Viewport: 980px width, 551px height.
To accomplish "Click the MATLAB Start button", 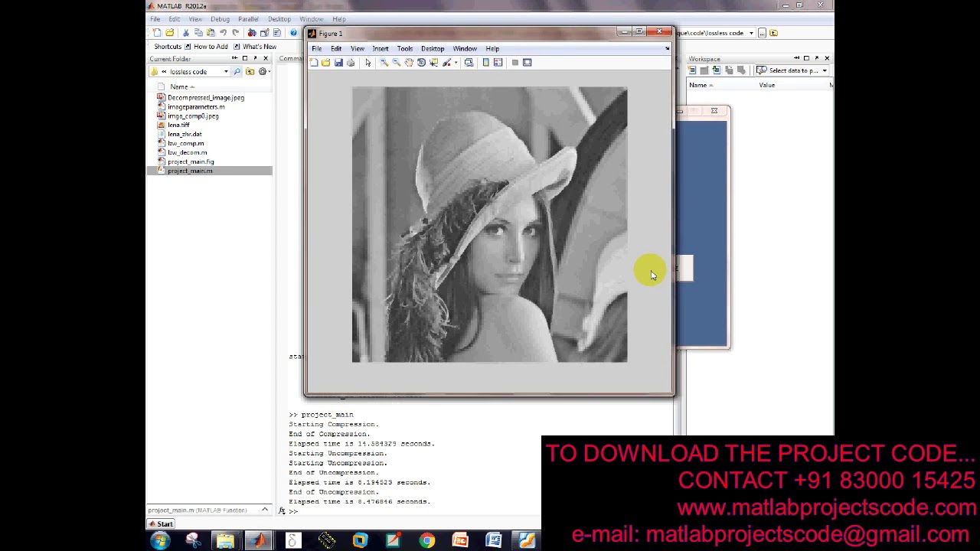I will coord(162,524).
